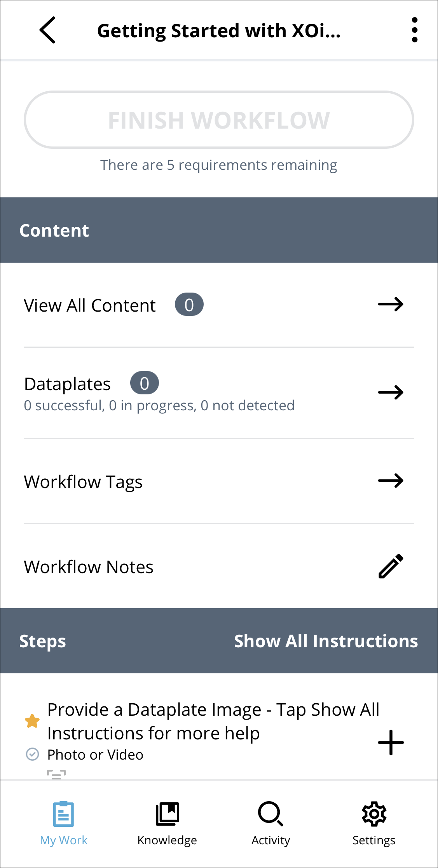Tap the back arrow icon
The image size is (438, 868).
click(48, 30)
